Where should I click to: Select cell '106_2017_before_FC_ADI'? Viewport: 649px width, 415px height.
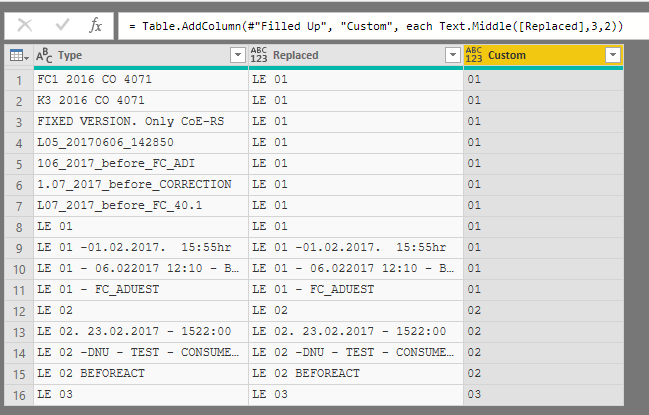pos(141,164)
